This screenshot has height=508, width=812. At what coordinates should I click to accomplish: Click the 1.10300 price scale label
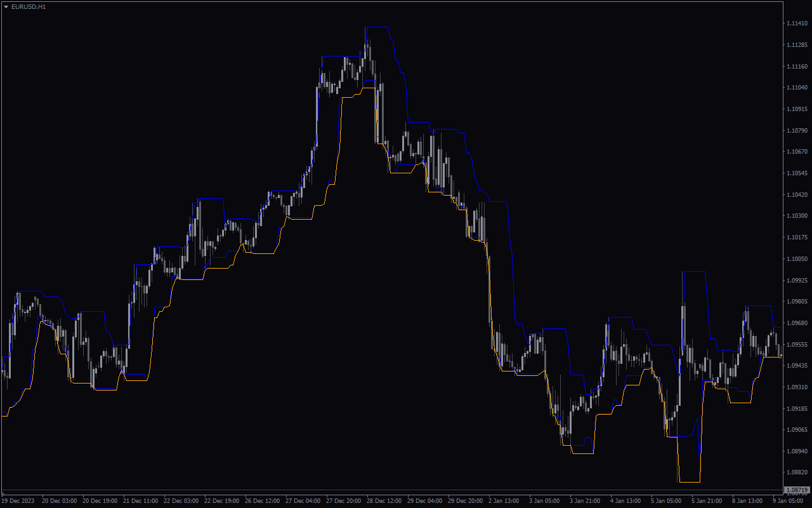click(x=797, y=216)
